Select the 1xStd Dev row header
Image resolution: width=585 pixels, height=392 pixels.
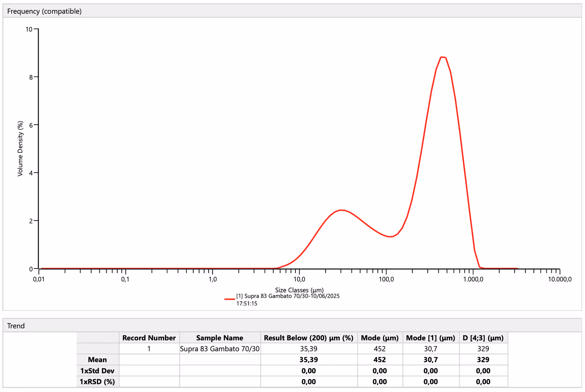[97, 371]
